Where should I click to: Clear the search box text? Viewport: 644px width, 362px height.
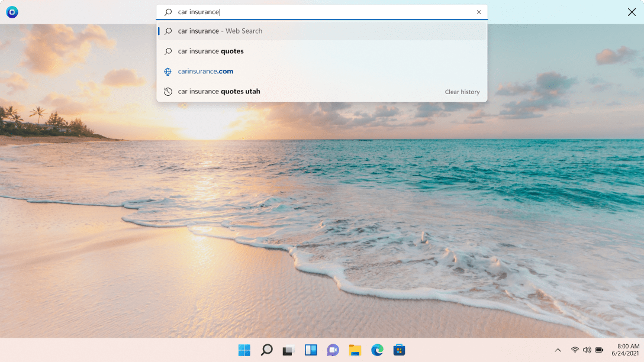[479, 12]
